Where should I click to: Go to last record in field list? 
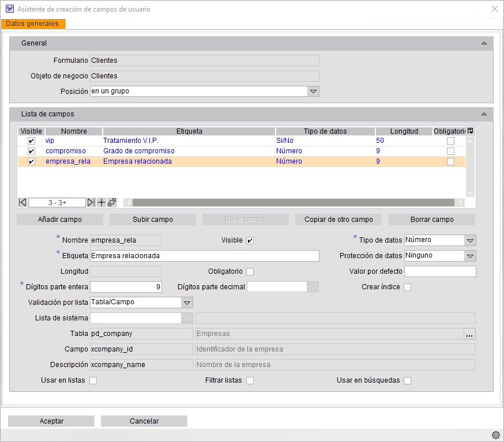[91, 202]
